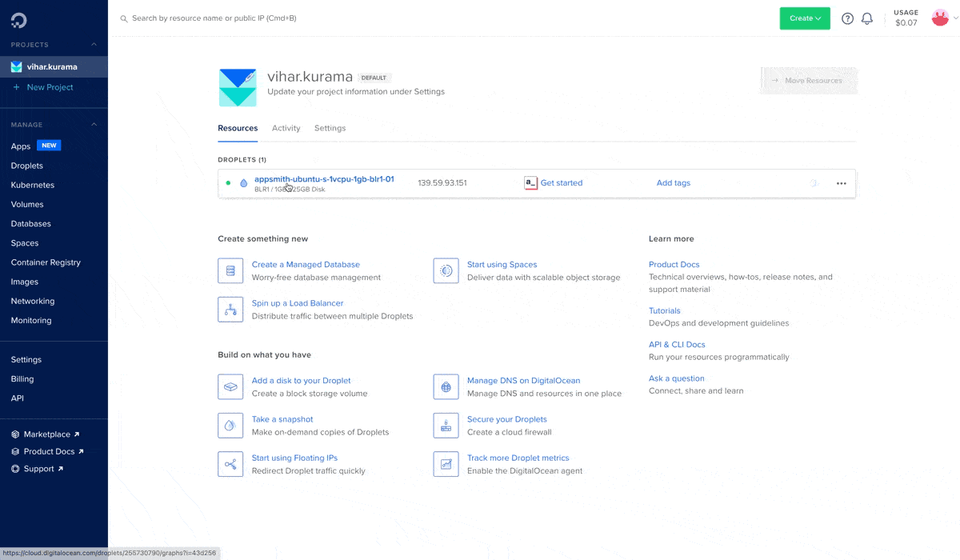Screen dimensions: 960x560
Task: Click the help question mark icon
Action: tap(847, 18)
